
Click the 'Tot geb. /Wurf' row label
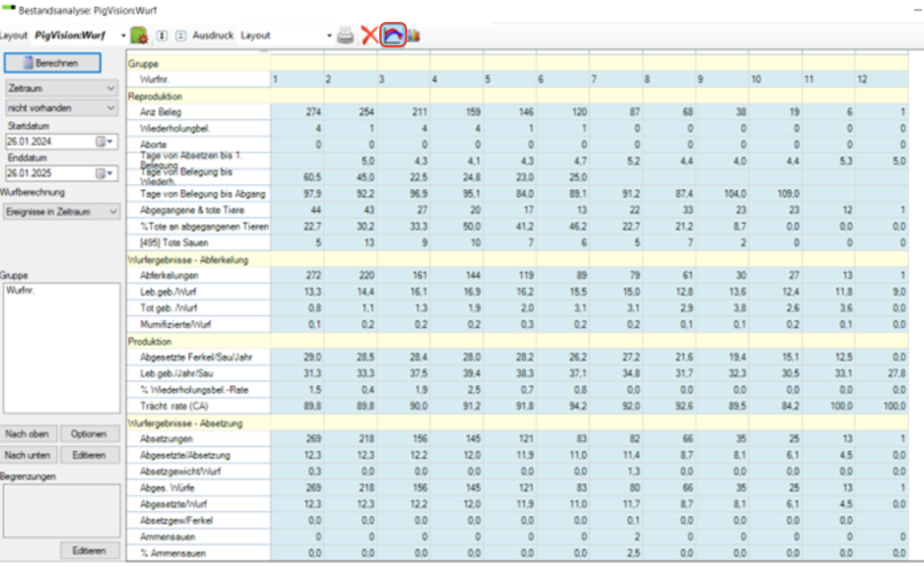click(169, 308)
